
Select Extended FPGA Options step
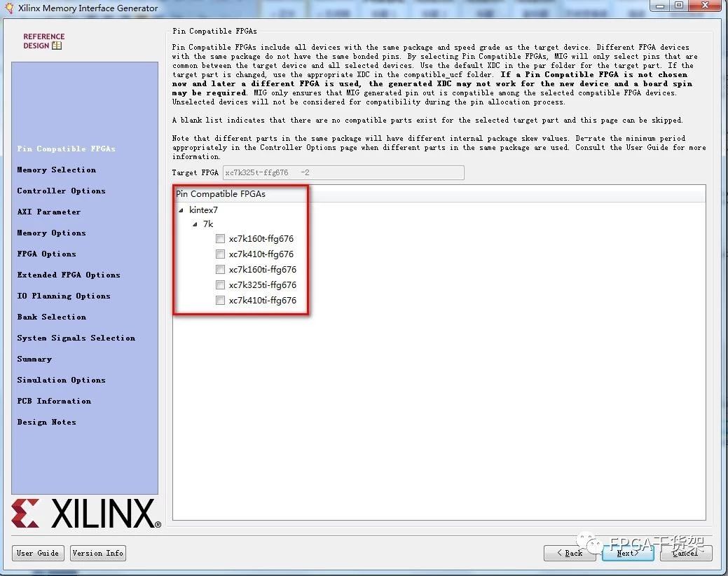click(x=69, y=275)
